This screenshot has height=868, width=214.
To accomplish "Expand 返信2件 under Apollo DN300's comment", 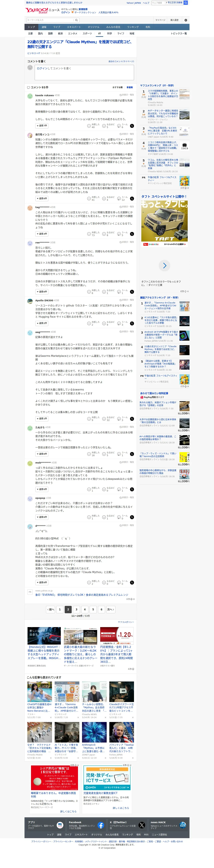I will [42, 323].
